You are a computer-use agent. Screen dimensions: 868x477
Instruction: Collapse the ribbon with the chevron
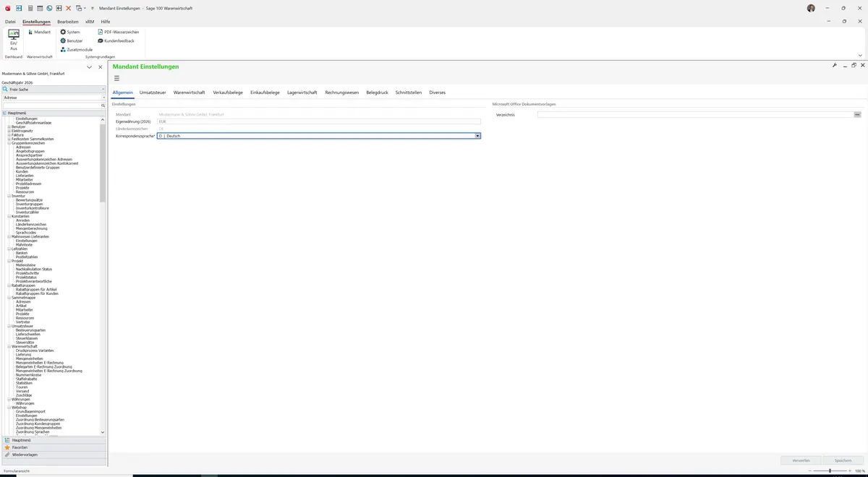[x=860, y=55]
